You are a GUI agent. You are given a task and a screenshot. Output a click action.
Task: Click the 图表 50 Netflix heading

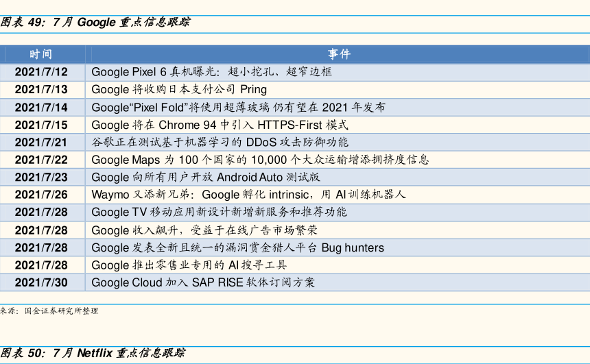(93, 354)
